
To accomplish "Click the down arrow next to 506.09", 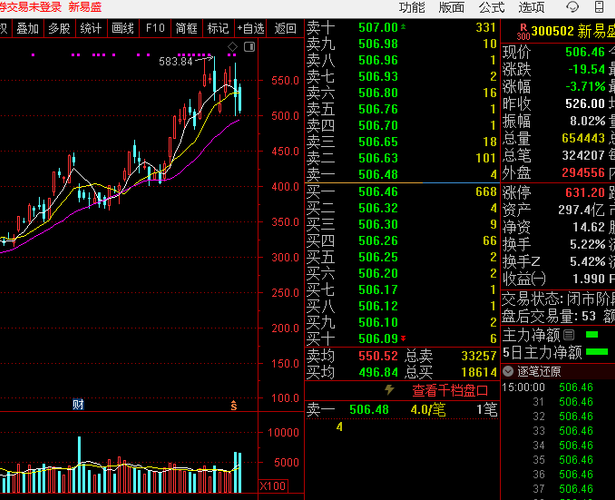I will (403, 338).
